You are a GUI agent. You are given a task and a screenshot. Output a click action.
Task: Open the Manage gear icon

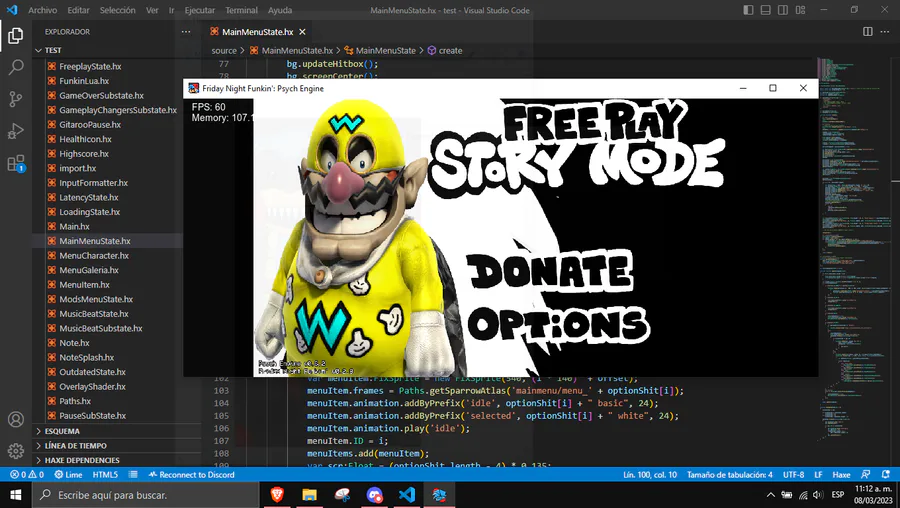pos(15,451)
